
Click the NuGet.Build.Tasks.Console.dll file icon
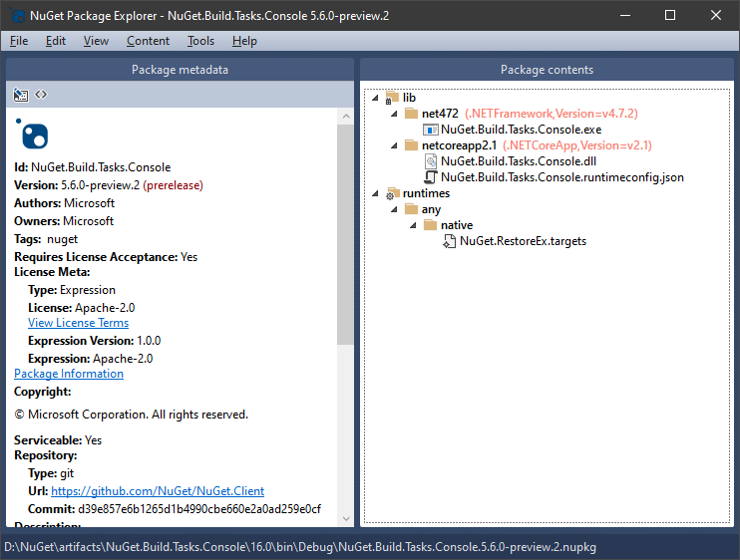[431, 161]
